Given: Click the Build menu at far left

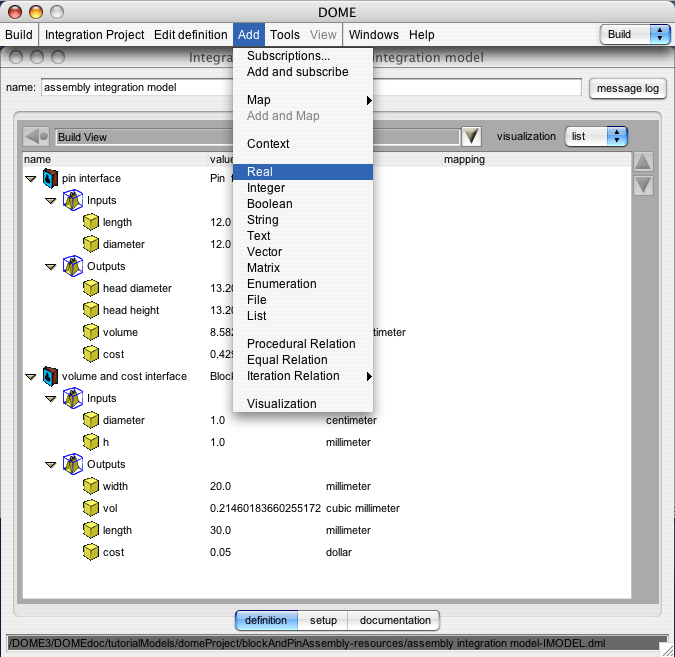Looking at the screenshot, I should point(19,34).
